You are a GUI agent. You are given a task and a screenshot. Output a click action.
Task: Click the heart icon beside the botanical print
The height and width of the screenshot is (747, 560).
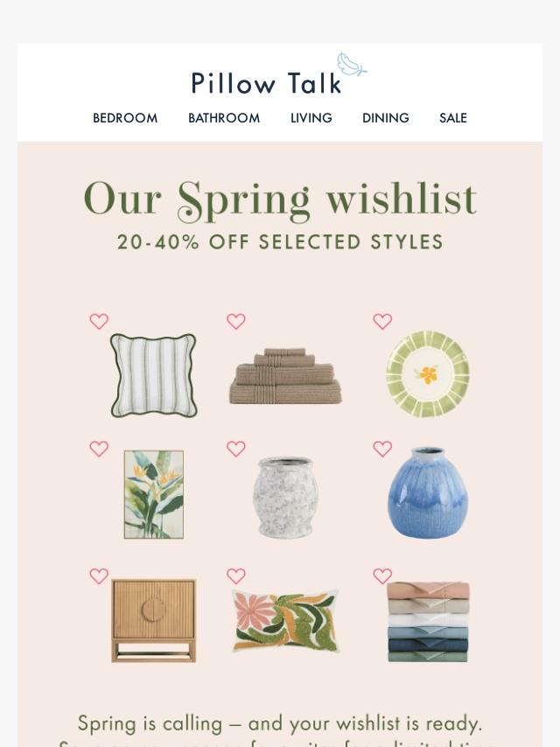click(99, 449)
